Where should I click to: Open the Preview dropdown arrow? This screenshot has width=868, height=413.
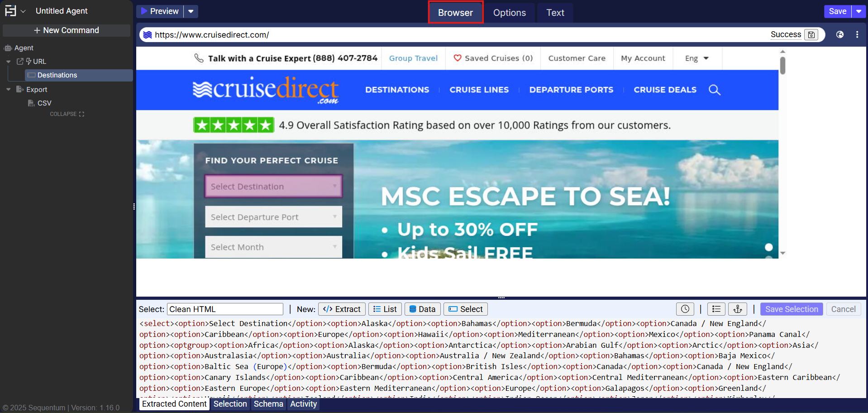pos(191,11)
